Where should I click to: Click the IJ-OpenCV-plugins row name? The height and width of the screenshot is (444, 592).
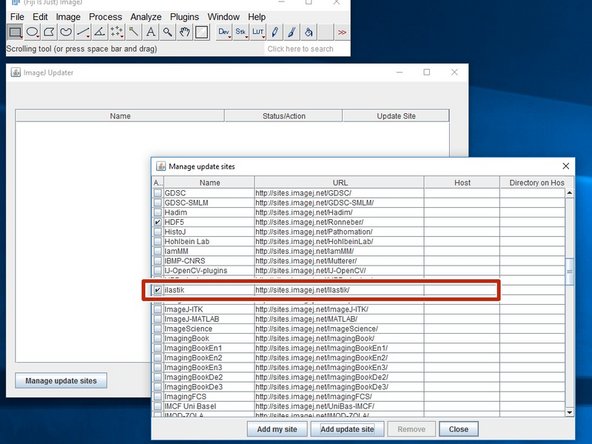pos(196,271)
